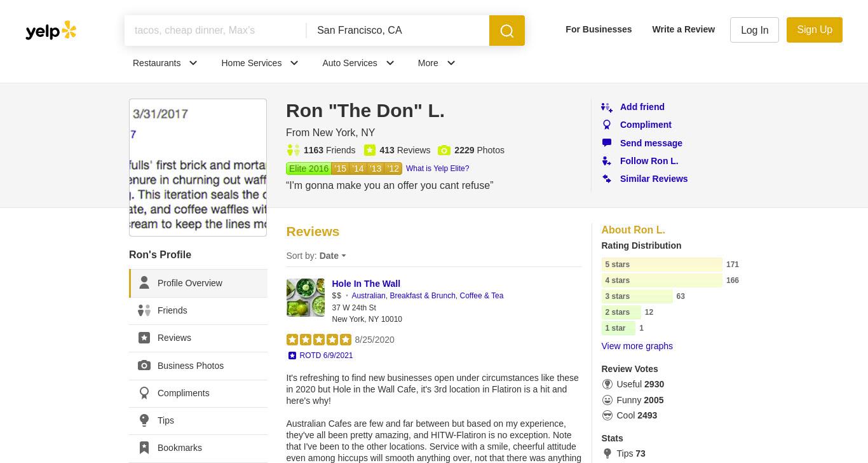Click the camera Photos icon near 2229

(x=444, y=150)
